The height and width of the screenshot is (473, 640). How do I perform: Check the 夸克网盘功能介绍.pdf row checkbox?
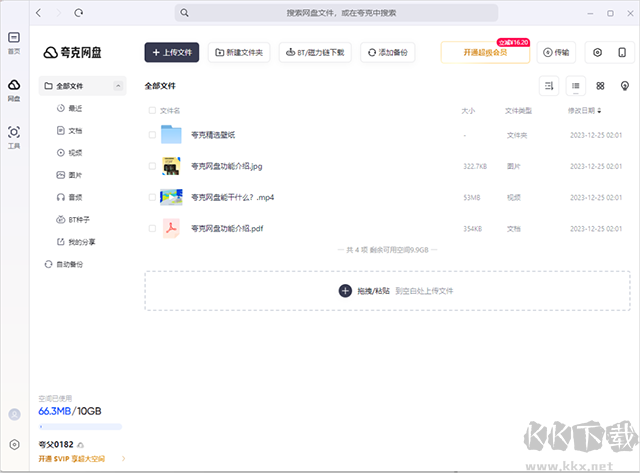pyautogui.click(x=152, y=229)
